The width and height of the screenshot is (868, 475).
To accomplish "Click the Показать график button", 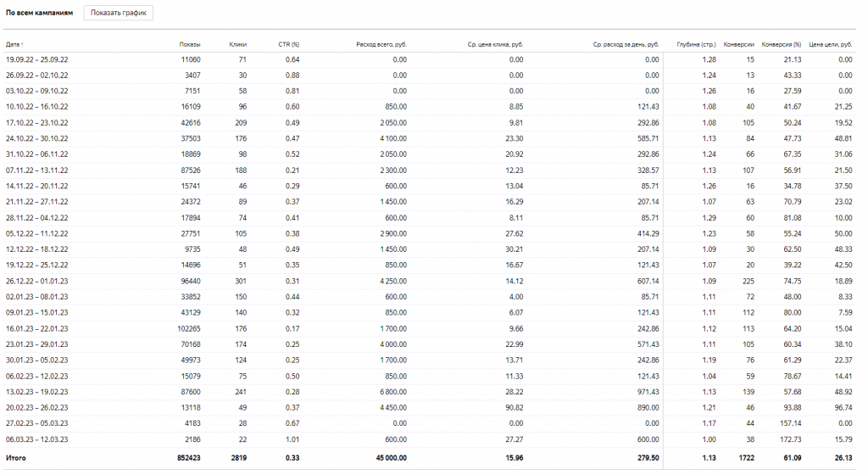I will click(x=118, y=14).
